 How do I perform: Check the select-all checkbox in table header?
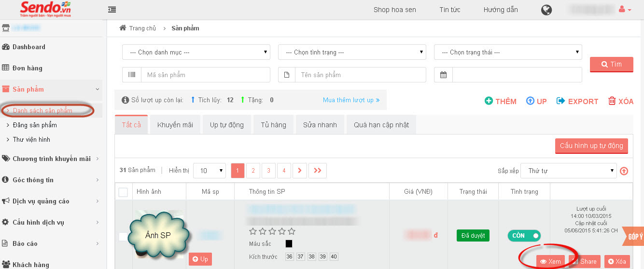pos(123,192)
